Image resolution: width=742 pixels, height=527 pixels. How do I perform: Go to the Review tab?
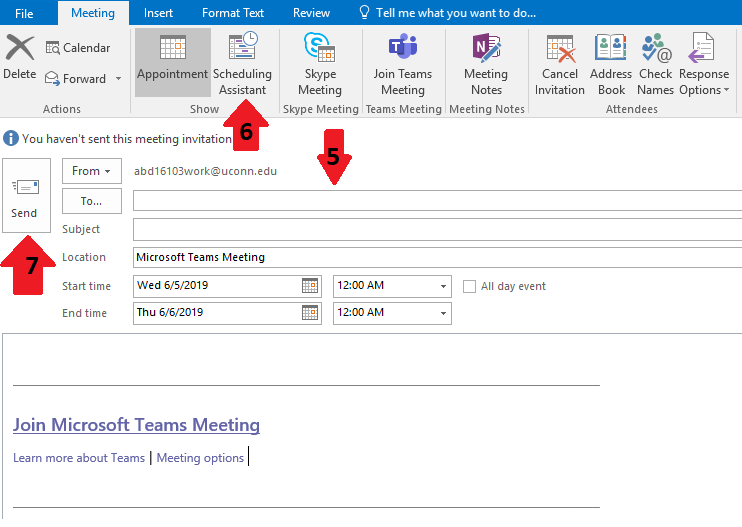(311, 13)
